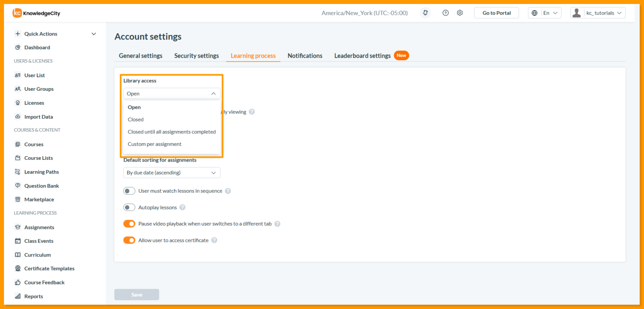The height and width of the screenshot is (309, 644).
Task: Click the Licenses sidebar icon
Action: tap(18, 103)
